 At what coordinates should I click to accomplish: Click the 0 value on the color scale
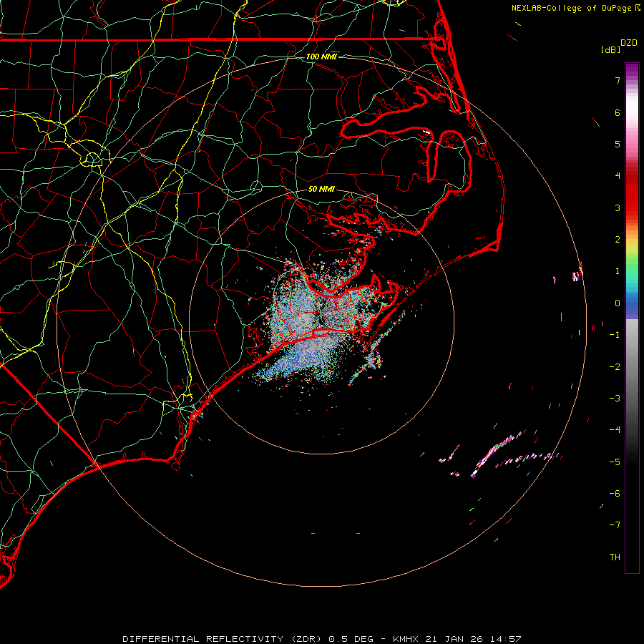(x=618, y=303)
